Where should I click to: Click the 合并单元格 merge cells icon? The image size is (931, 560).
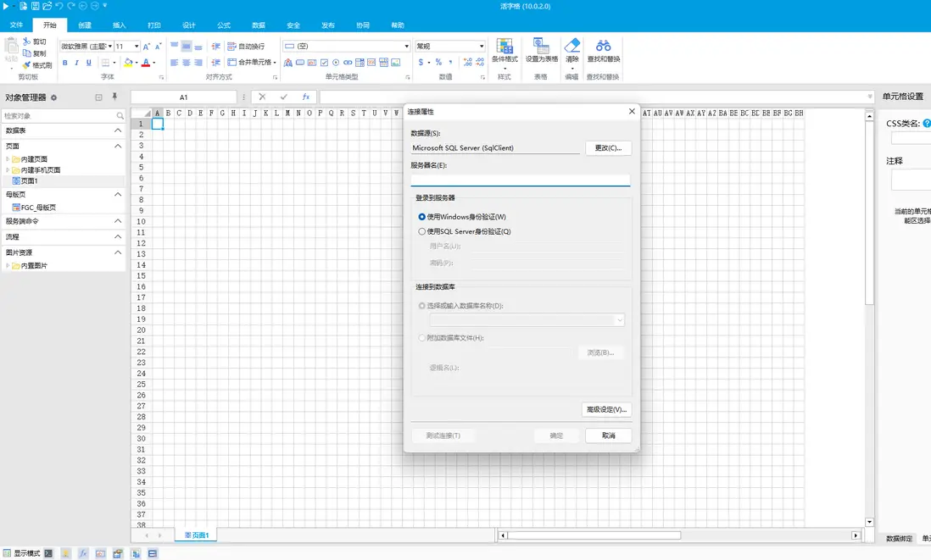point(231,63)
